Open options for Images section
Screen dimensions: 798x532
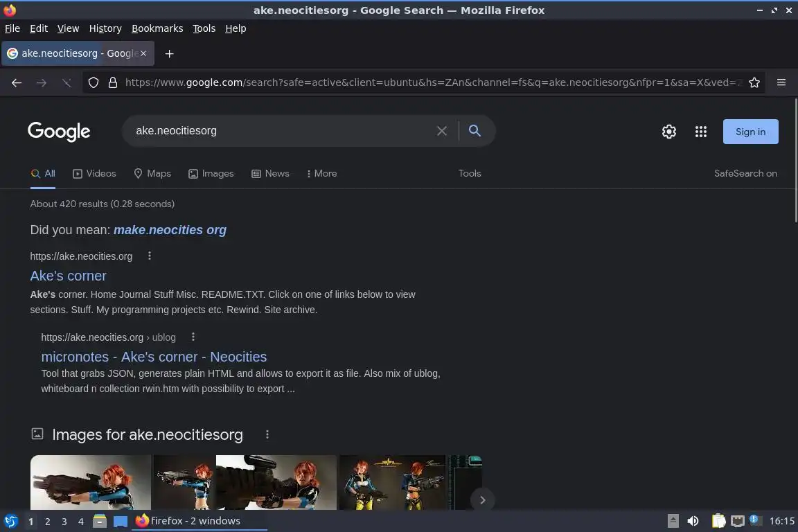tap(267, 434)
